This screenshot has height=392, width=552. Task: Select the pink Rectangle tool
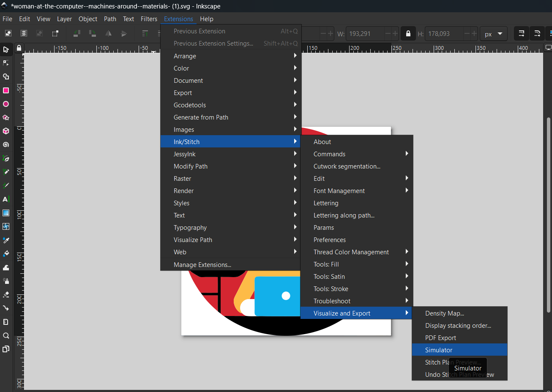(6, 90)
